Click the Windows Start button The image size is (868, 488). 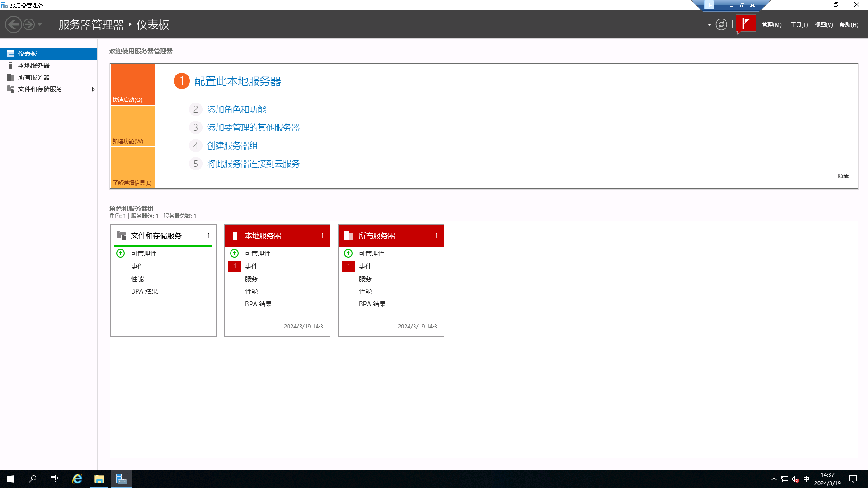click(x=10, y=479)
